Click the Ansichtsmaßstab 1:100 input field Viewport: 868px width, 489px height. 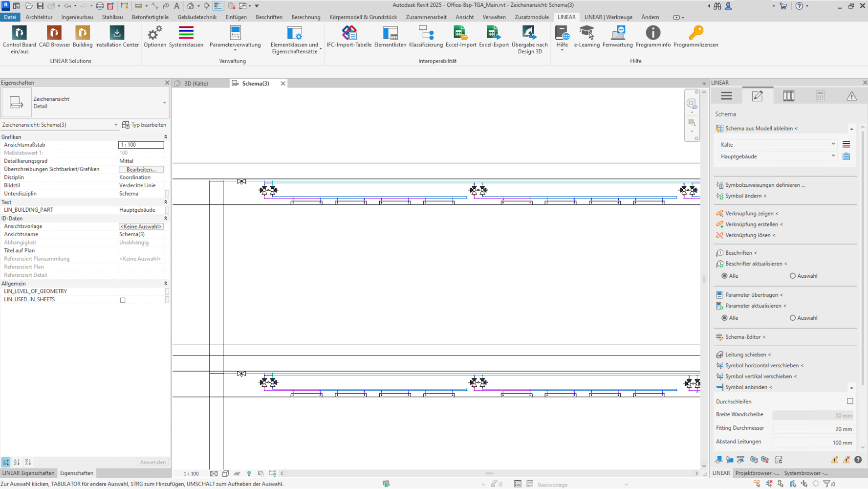pyautogui.click(x=141, y=145)
